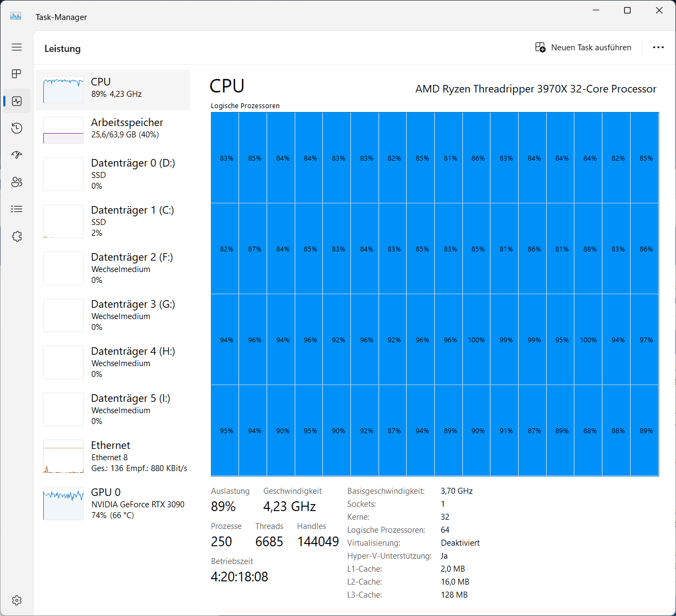This screenshot has width=676, height=616.
Task: Click the L1-Cache value 2,0 MB
Action: click(453, 569)
